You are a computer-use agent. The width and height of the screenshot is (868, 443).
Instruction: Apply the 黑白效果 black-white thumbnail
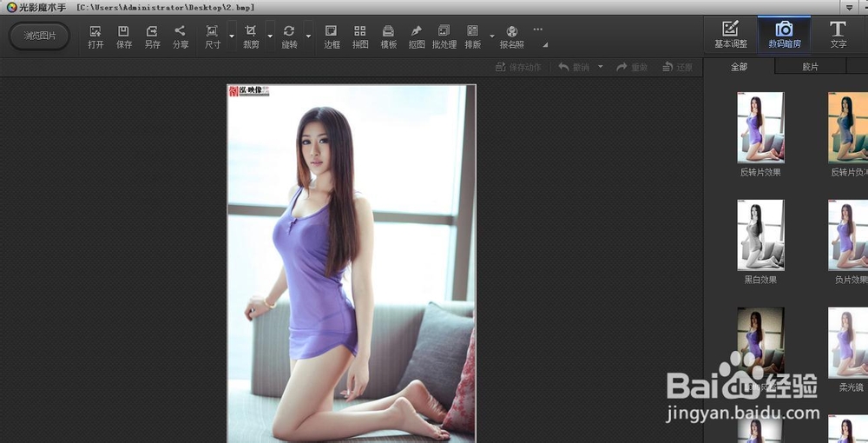(760, 235)
